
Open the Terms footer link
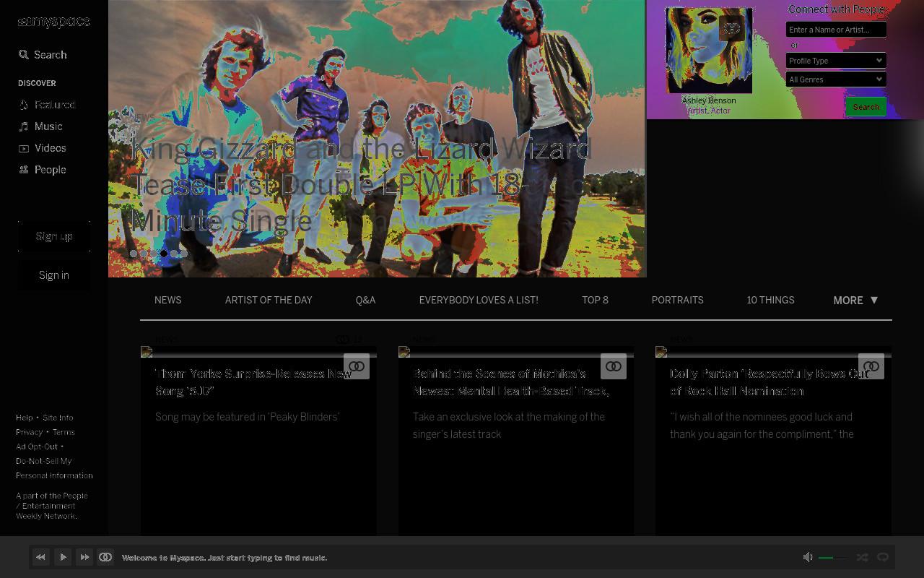(x=64, y=432)
